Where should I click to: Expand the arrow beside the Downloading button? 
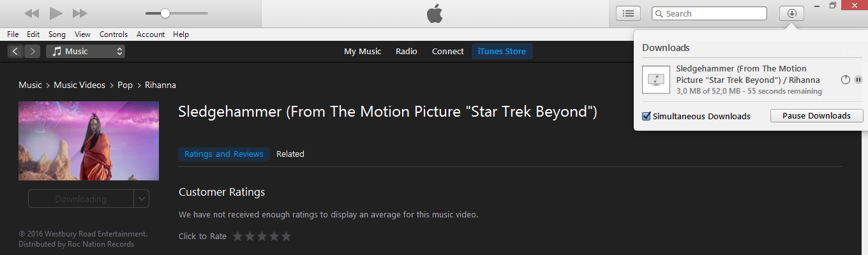(141, 199)
